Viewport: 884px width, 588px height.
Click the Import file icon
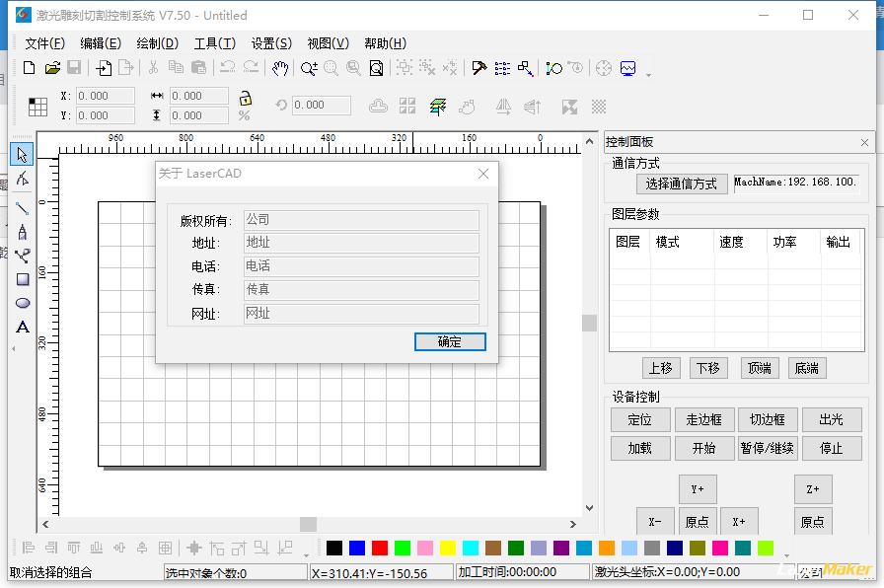104,68
